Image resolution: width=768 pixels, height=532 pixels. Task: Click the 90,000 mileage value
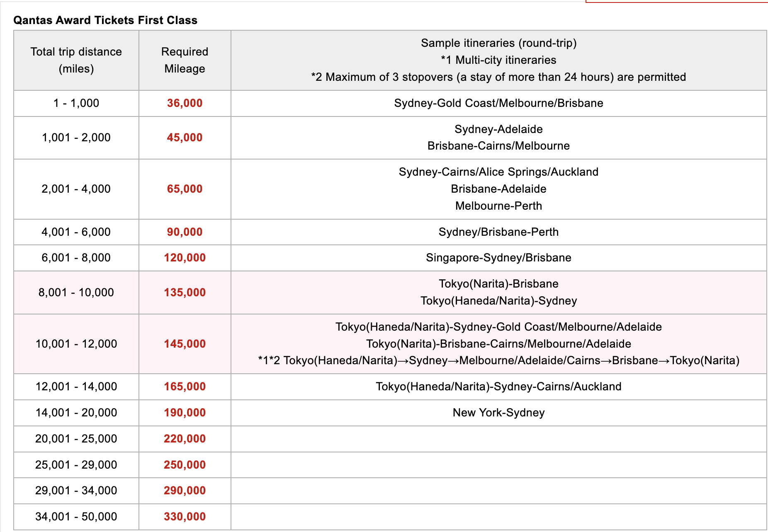pos(185,232)
